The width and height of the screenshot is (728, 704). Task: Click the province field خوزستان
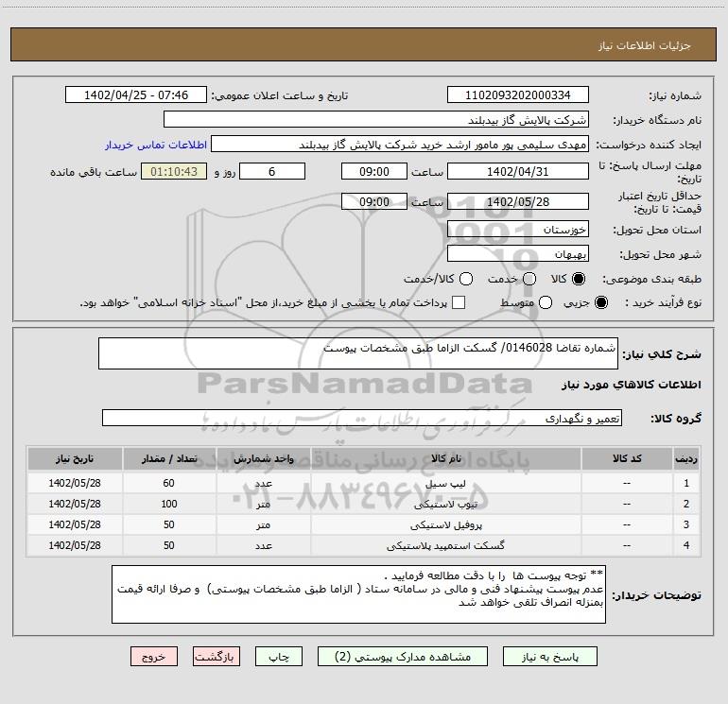tap(518, 229)
